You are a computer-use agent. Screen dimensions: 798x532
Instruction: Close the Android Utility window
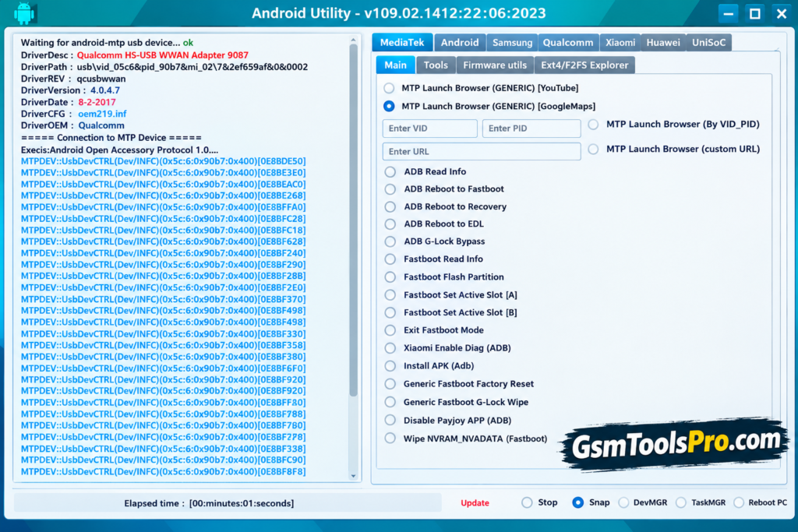(x=782, y=13)
